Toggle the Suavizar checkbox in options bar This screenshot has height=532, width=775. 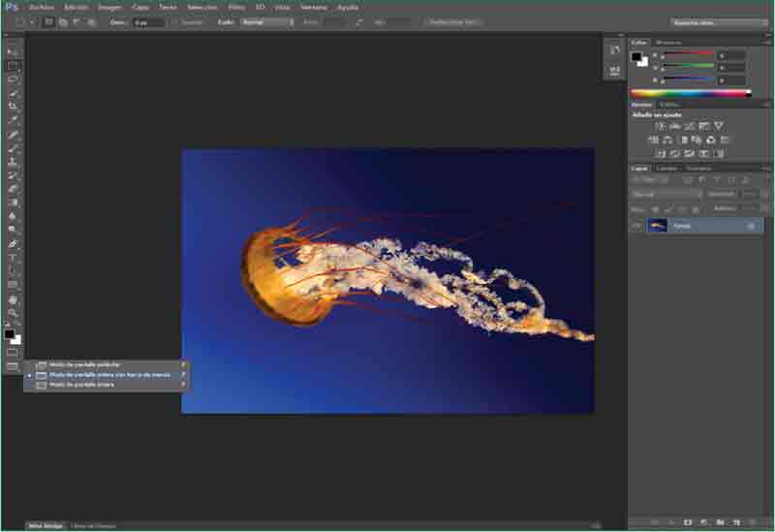(x=175, y=21)
